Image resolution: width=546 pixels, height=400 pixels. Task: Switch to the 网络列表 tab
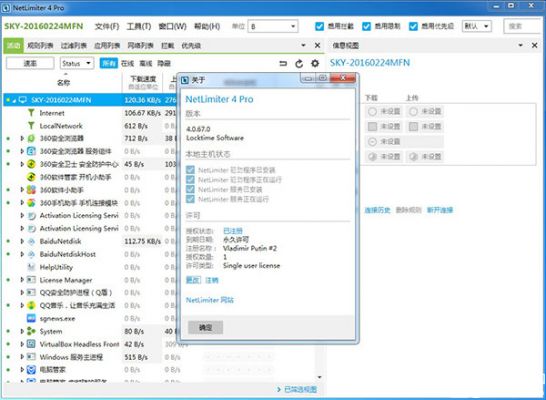click(140, 46)
